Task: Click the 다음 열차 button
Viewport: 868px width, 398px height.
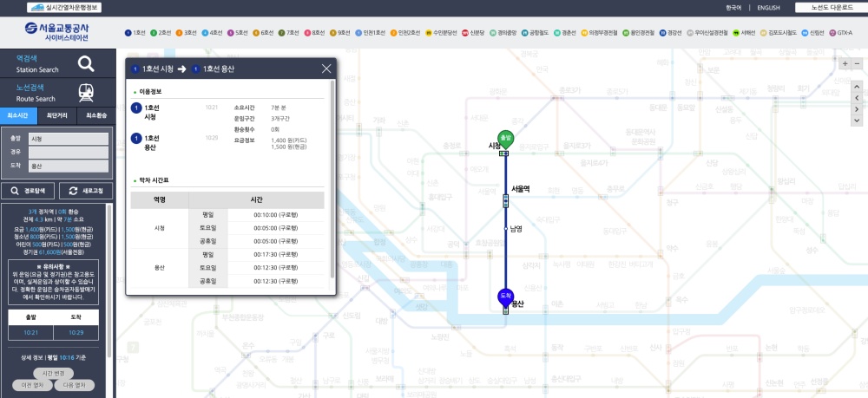Action: click(x=74, y=385)
